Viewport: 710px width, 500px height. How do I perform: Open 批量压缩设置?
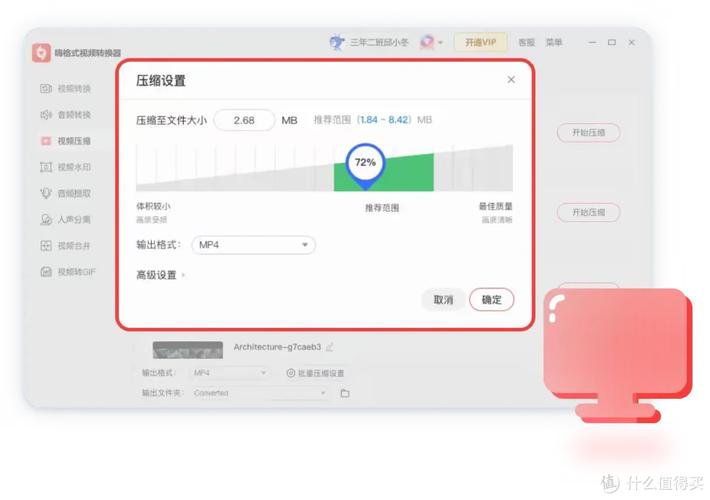point(315,373)
